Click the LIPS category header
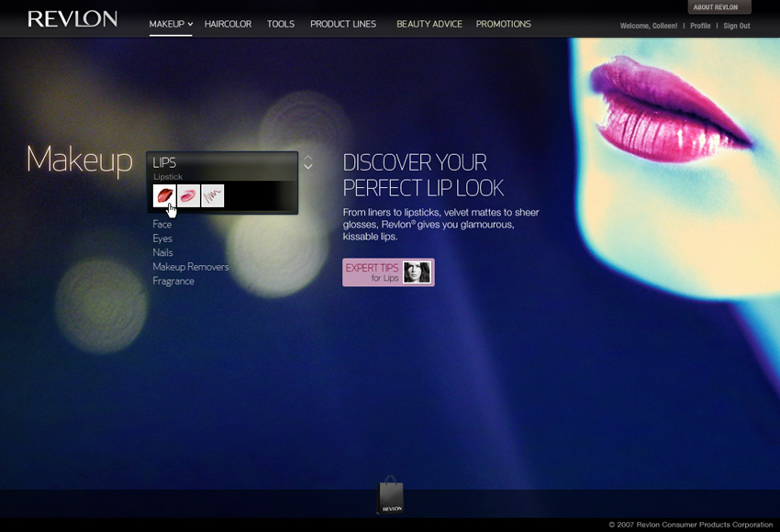Viewport: 780px width, 532px height. pyautogui.click(x=164, y=162)
